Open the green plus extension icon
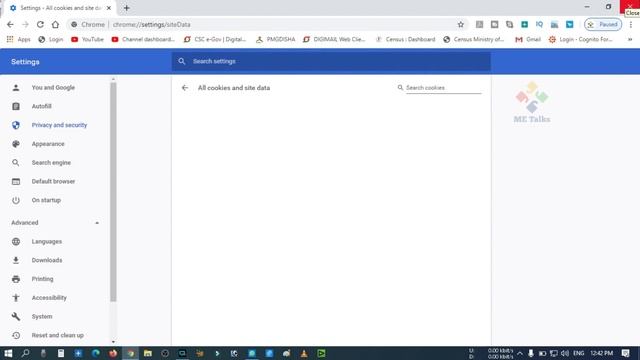This screenshot has width=640, height=360. click(x=524, y=24)
